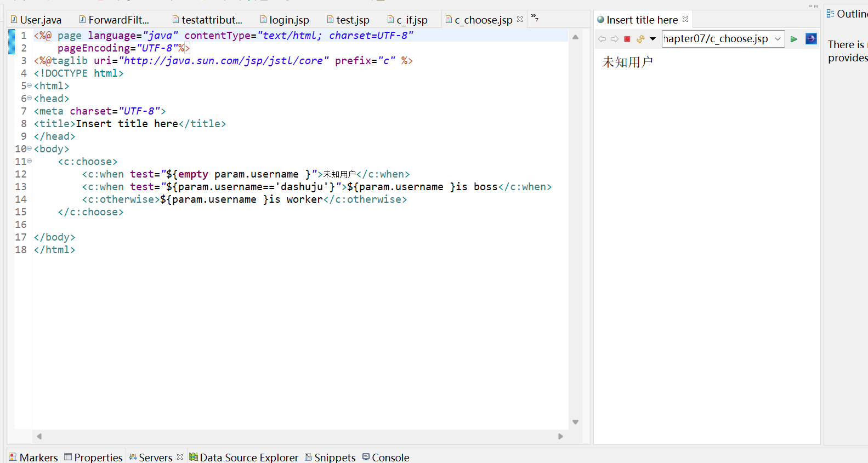868x463 pixels.
Task: Open the Properties view tab
Action: [93, 457]
